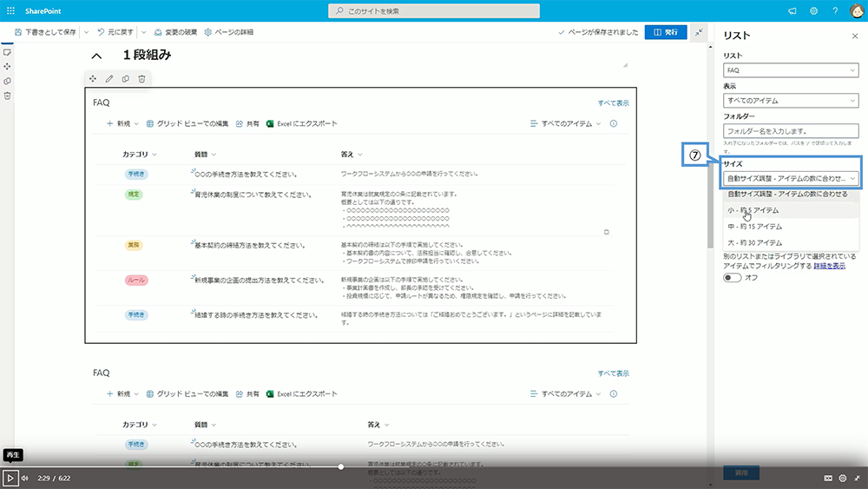The image size is (868, 489).
Task: Click the folder name input field
Action: 791,130
